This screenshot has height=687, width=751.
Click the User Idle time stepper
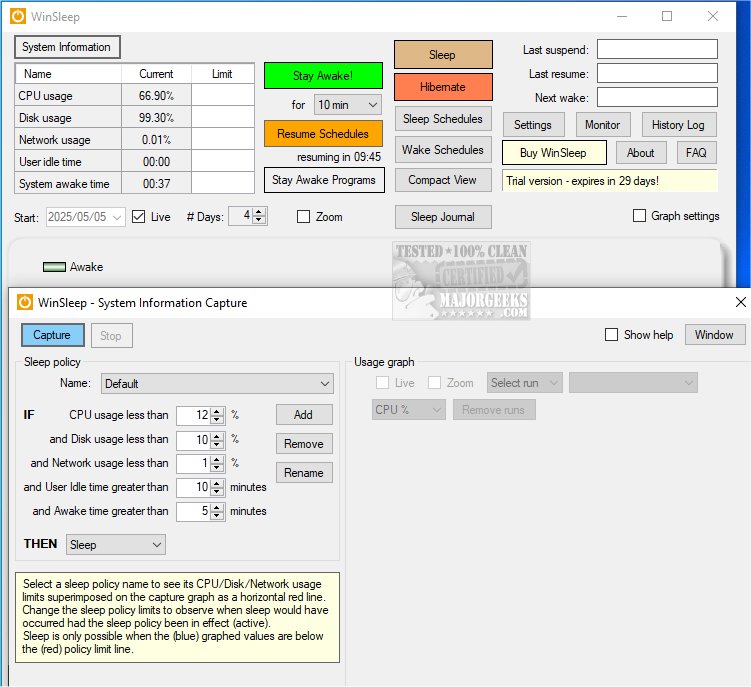click(201, 488)
